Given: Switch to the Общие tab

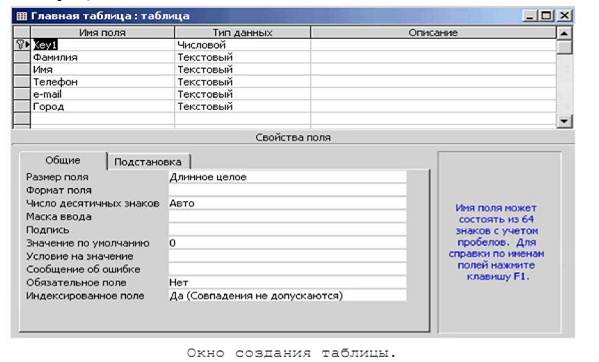Looking at the screenshot, I should point(63,160).
